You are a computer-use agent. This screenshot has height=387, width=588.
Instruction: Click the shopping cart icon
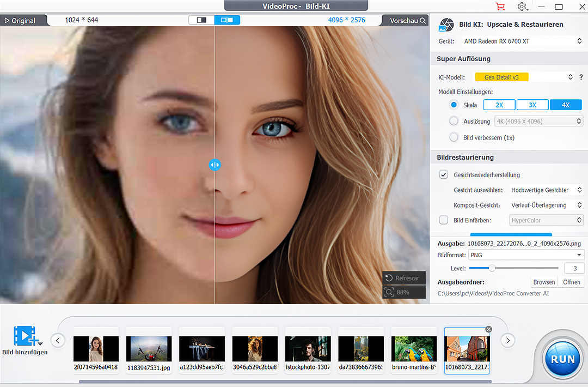(x=500, y=7)
